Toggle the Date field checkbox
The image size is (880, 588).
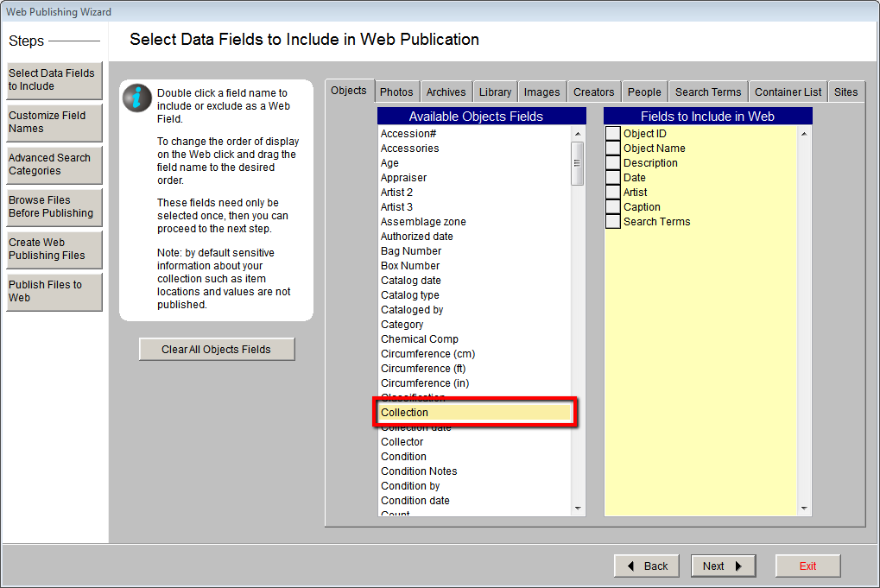pyautogui.click(x=613, y=177)
